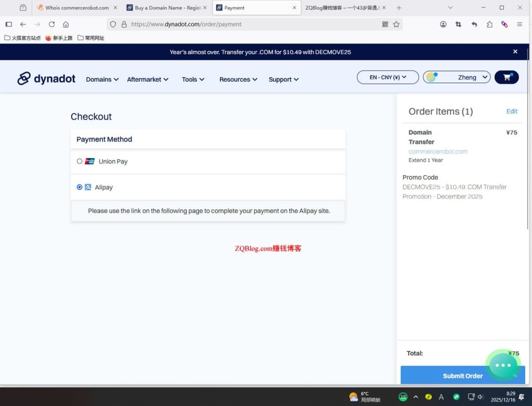
Task: Expand the Domains menu
Action: point(102,79)
